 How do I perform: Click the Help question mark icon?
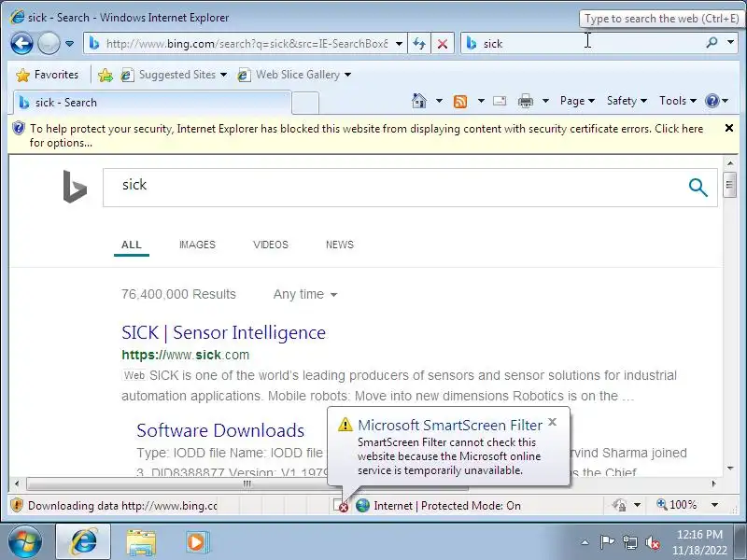click(x=712, y=101)
